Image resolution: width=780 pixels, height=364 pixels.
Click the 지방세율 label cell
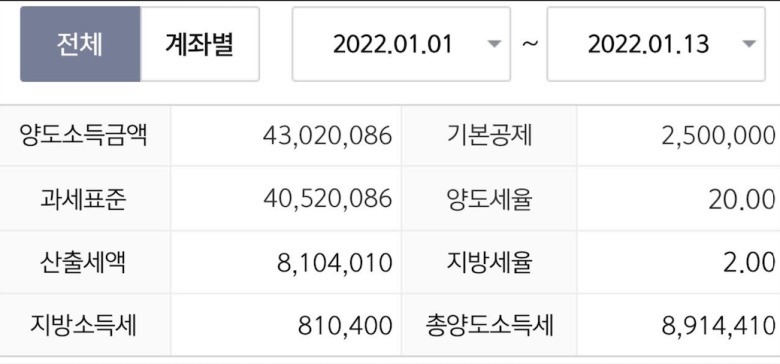click(x=489, y=263)
